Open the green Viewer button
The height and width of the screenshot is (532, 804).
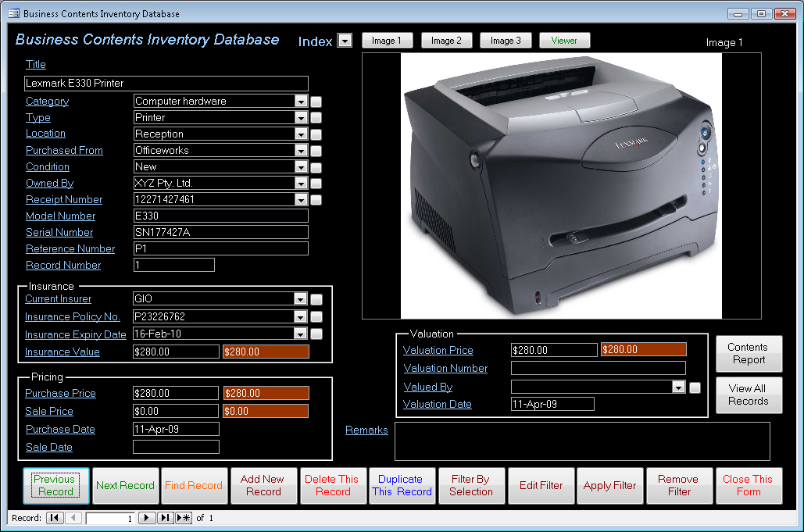pos(565,41)
